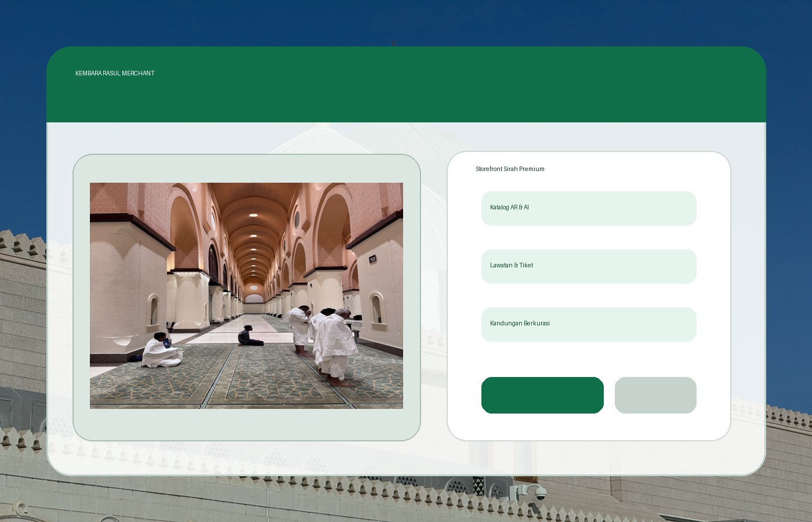This screenshot has width=812, height=522.
Task: Select the Lawatan & Tiket item
Action: [x=589, y=266]
